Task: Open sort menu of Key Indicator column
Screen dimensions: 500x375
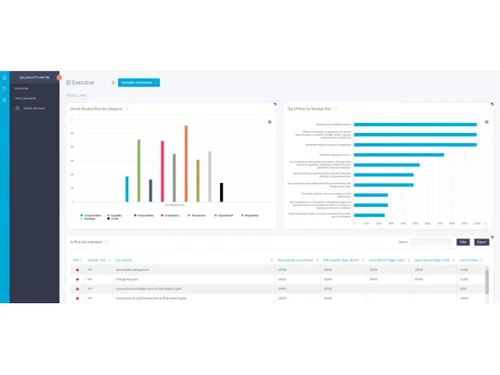Action: [272, 260]
